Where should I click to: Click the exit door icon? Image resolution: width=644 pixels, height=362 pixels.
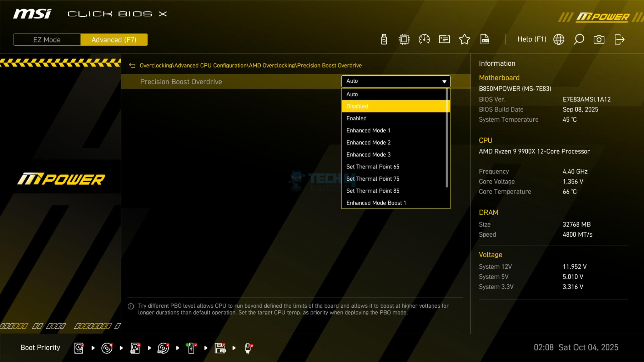point(619,40)
